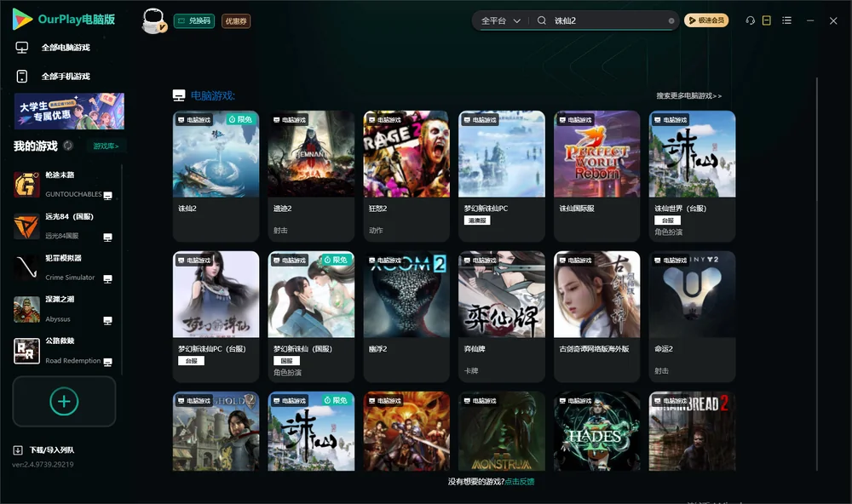Image resolution: width=852 pixels, height=504 pixels.
Task: Open the 诛仙2 game card
Action: 216,176
